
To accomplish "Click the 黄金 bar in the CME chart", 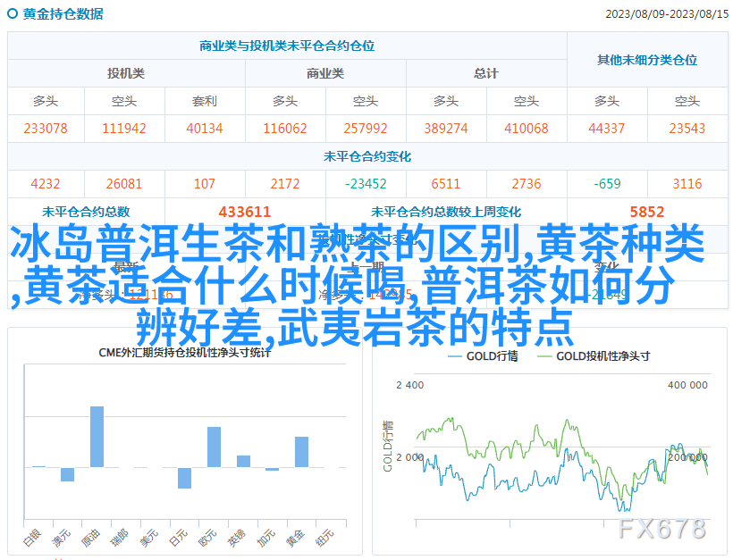I will click(x=301, y=451).
